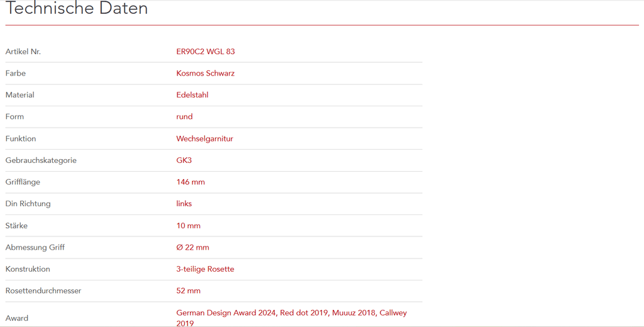Click the Technische Daten heading

(77, 9)
